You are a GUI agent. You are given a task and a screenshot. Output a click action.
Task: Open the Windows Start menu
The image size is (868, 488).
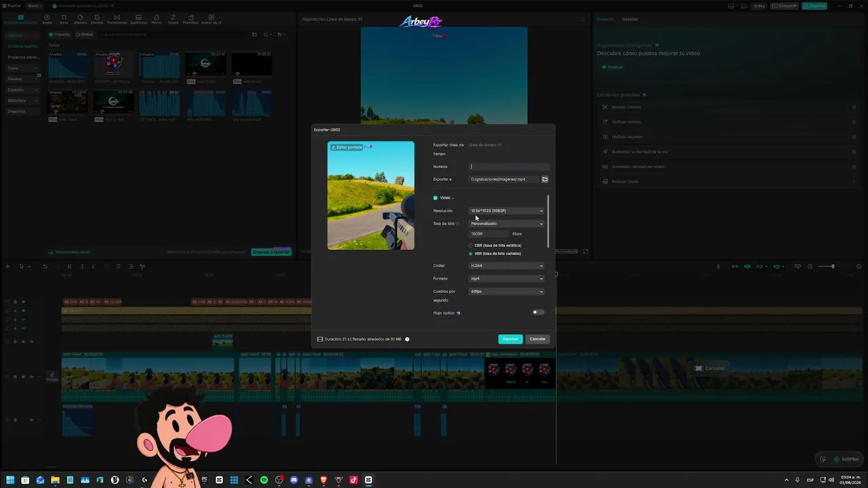pyautogui.click(x=10, y=480)
